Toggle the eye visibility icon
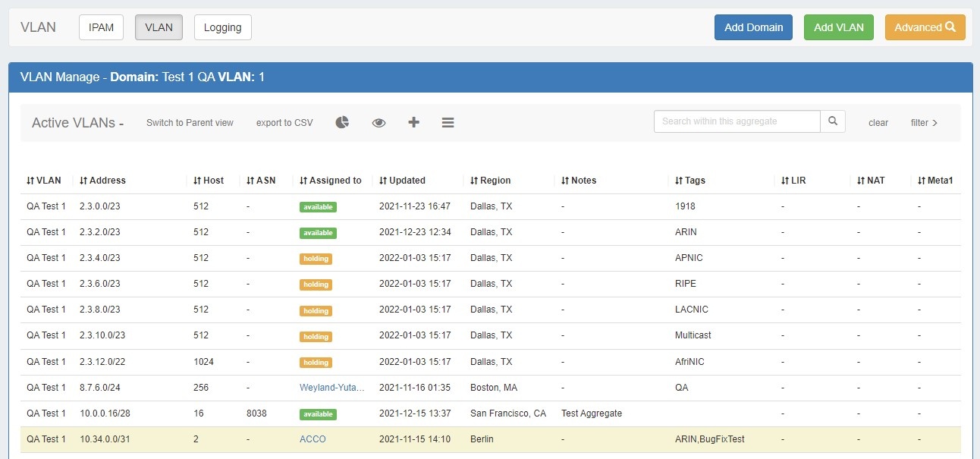Image resolution: width=980 pixels, height=459 pixels. coord(378,122)
